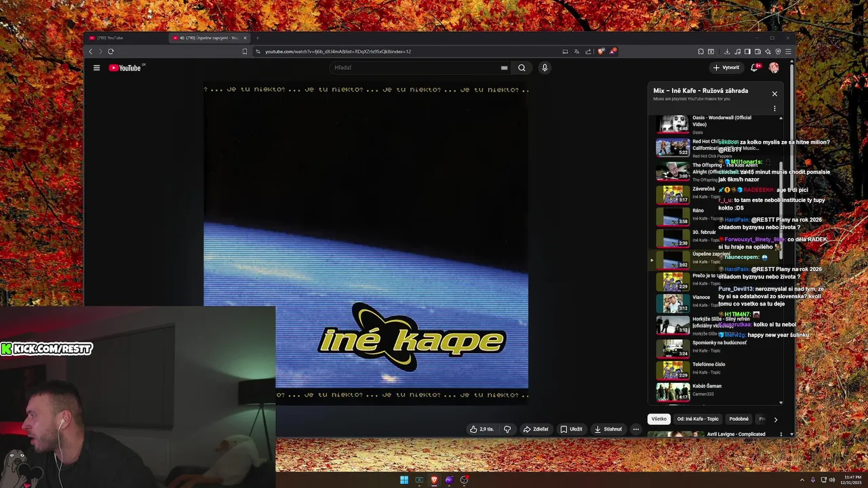Open Brave Wallet icon
The image size is (868, 488).
(757, 52)
